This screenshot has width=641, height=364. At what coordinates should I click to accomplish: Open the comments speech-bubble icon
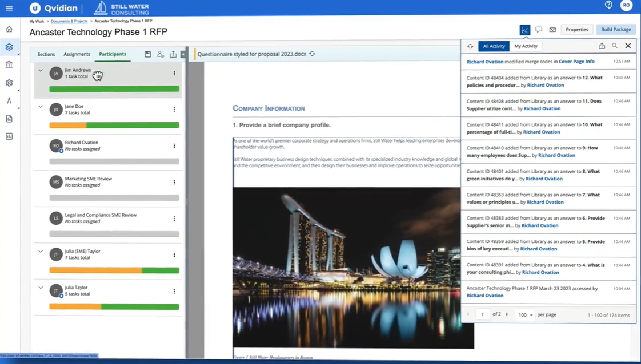539,29
